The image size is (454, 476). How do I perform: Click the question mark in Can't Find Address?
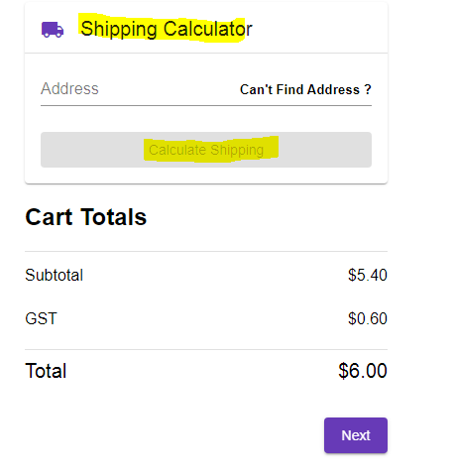click(x=368, y=89)
